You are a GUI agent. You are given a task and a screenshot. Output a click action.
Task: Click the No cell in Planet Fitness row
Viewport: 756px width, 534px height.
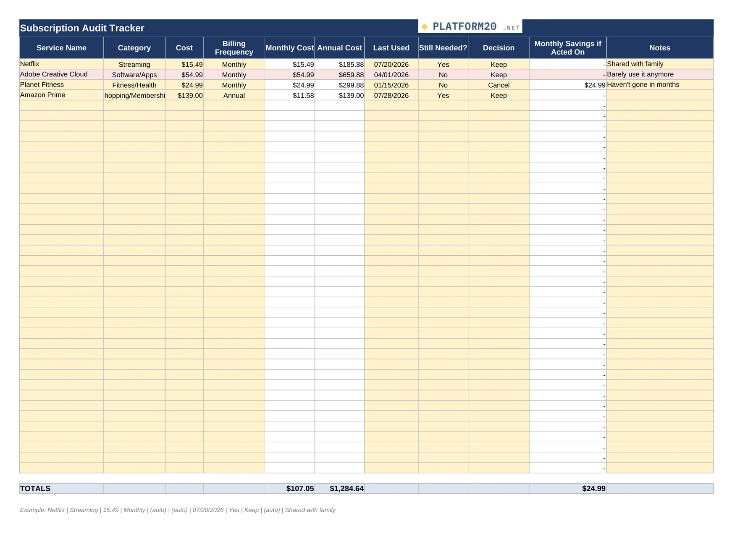pyautogui.click(x=443, y=85)
